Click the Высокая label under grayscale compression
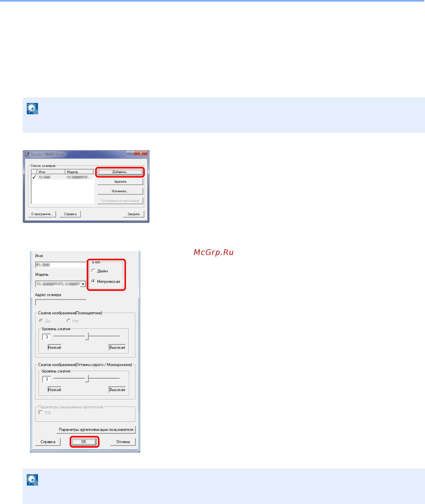The image size is (425, 504). pyautogui.click(x=117, y=390)
